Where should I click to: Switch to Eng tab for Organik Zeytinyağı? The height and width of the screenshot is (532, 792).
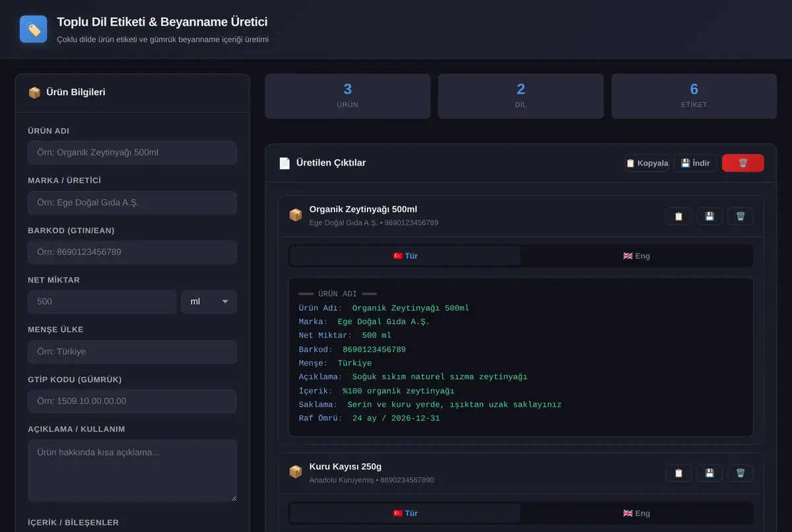[x=636, y=256]
